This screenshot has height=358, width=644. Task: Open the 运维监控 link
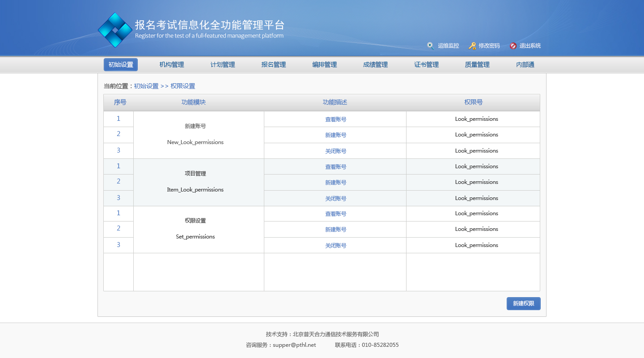click(x=448, y=46)
